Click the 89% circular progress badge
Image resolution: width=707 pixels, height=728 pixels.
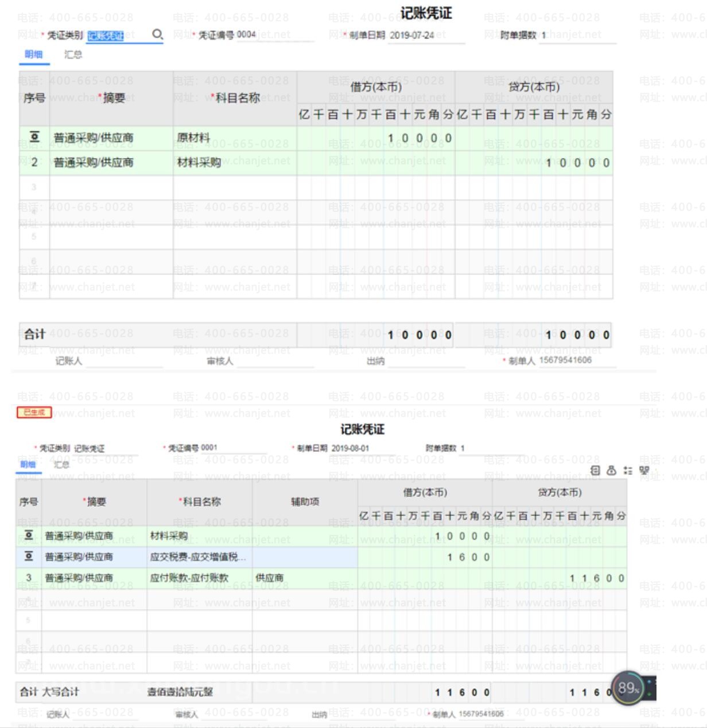tap(628, 688)
